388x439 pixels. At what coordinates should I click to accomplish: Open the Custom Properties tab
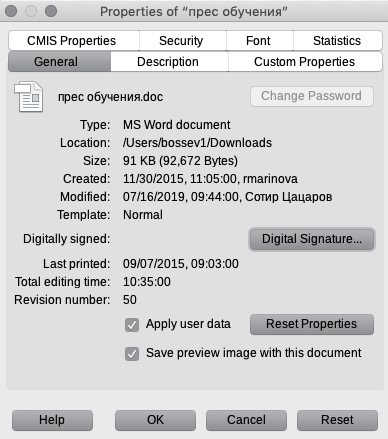[305, 62]
